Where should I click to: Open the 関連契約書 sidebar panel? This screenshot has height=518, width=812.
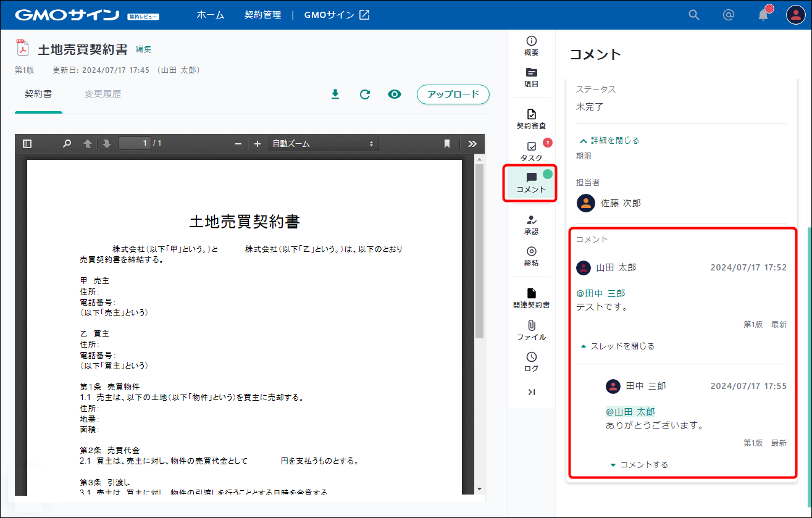coord(531,298)
